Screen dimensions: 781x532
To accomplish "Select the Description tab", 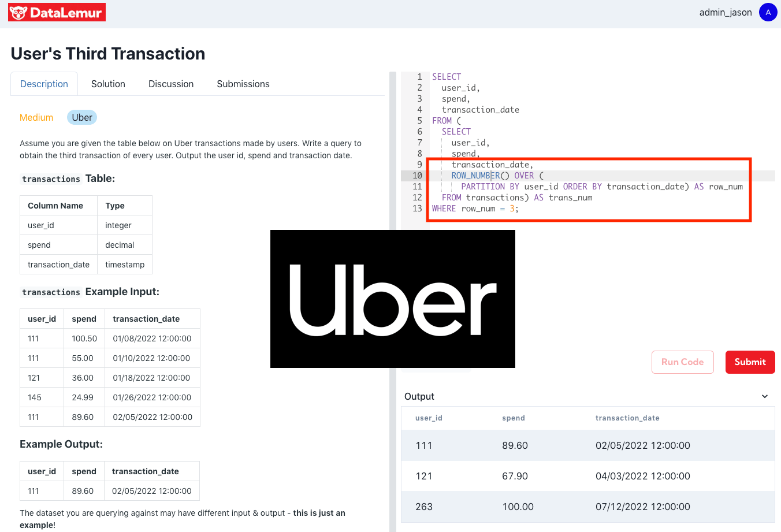I will [x=44, y=84].
